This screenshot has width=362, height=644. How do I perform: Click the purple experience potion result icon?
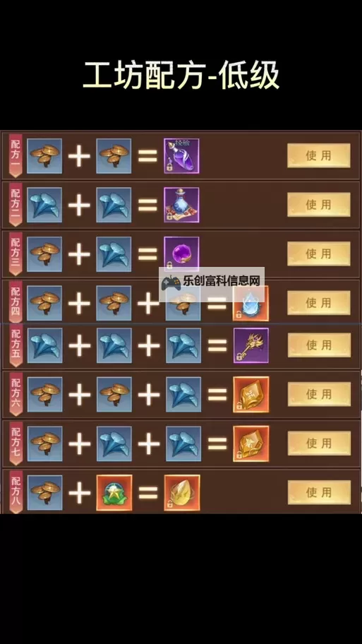pos(181,155)
